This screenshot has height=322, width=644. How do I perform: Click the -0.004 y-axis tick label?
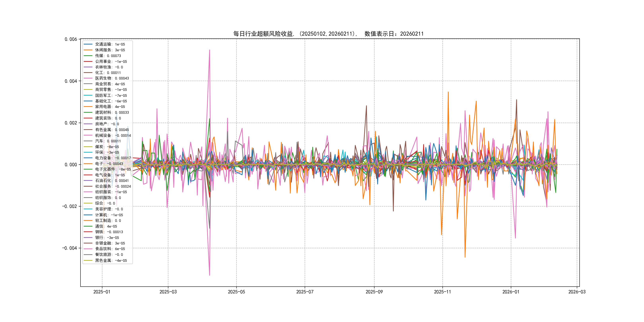click(x=70, y=248)
